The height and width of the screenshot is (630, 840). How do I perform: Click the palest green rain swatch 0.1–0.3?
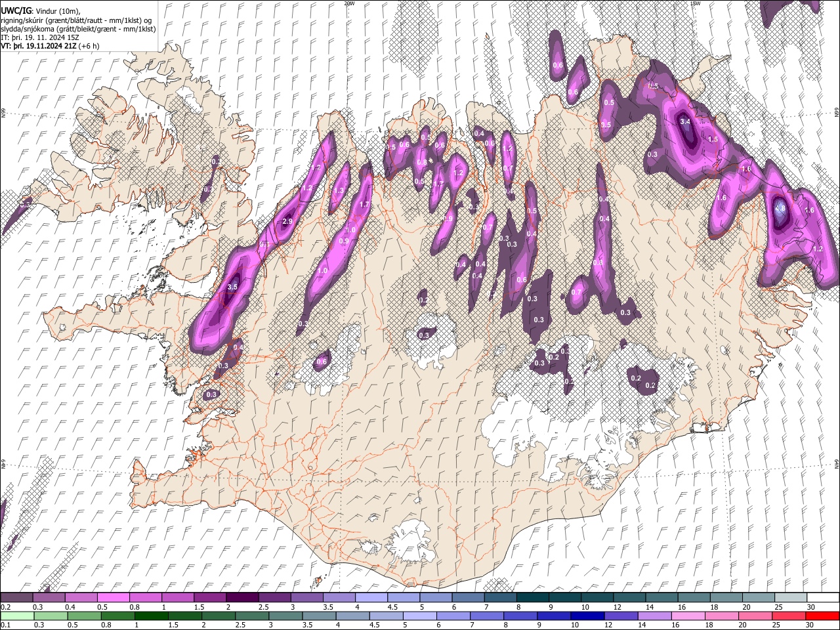(16, 616)
